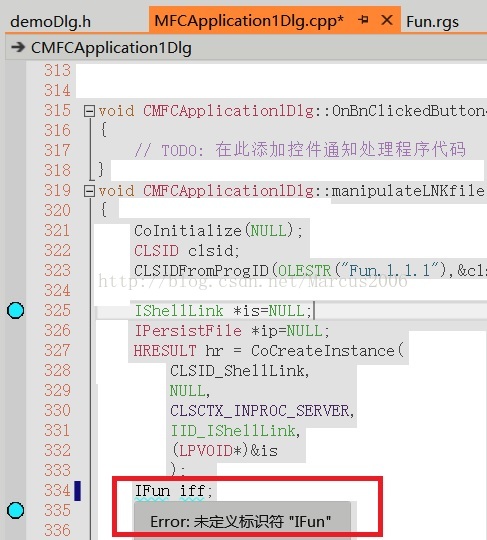This screenshot has width=487, height=540.
Task: Click the IPersistFile type on line 326
Action: point(188,331)
